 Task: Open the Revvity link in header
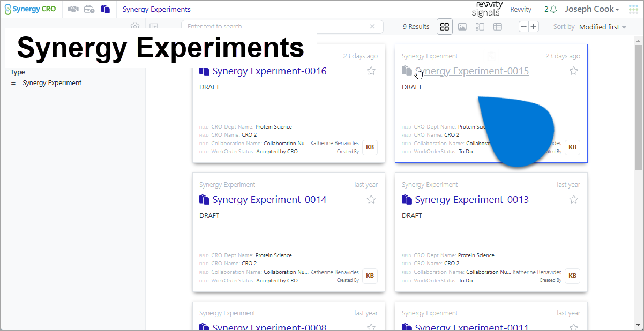[x=521, y=10]
